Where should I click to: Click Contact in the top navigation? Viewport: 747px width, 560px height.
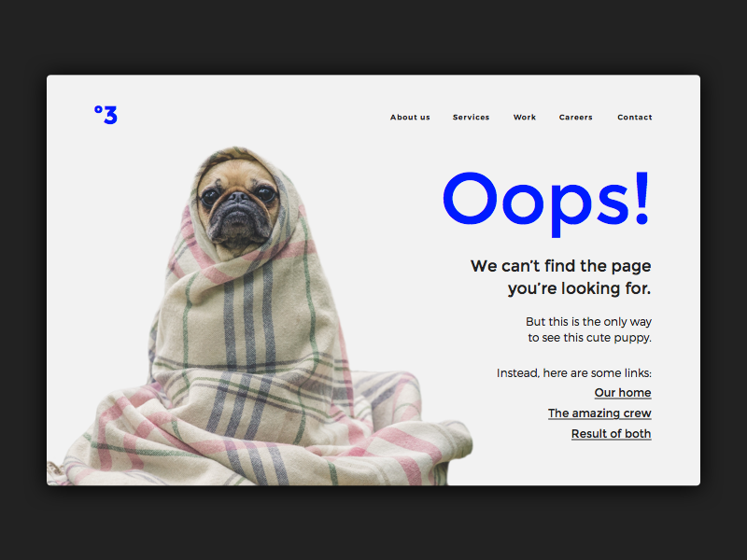tap(635, 118)
